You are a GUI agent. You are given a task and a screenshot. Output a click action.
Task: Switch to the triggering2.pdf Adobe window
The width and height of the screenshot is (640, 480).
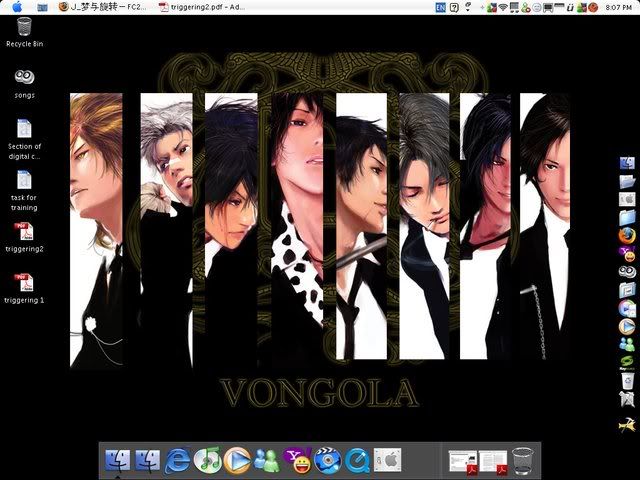pos(202,7)
